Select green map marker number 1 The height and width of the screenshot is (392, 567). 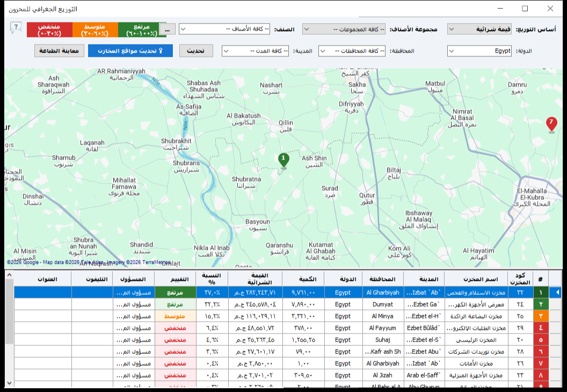click(x=283, y=161)
